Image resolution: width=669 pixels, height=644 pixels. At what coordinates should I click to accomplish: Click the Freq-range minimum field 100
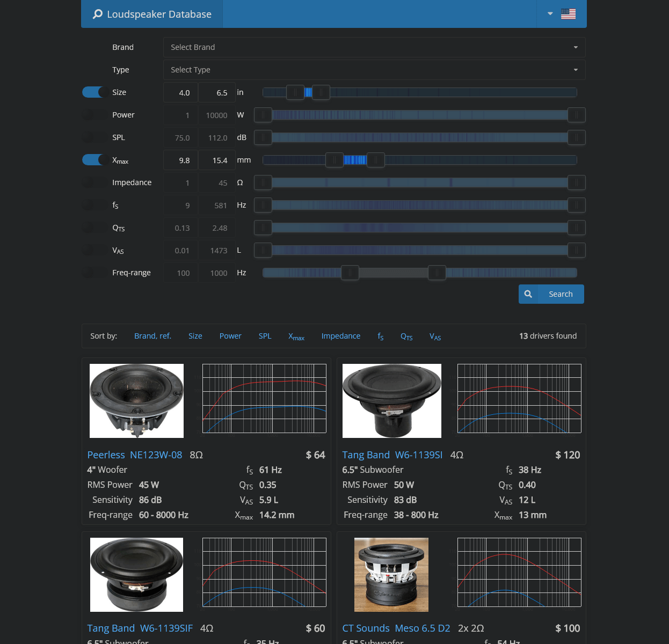[180, 273]
